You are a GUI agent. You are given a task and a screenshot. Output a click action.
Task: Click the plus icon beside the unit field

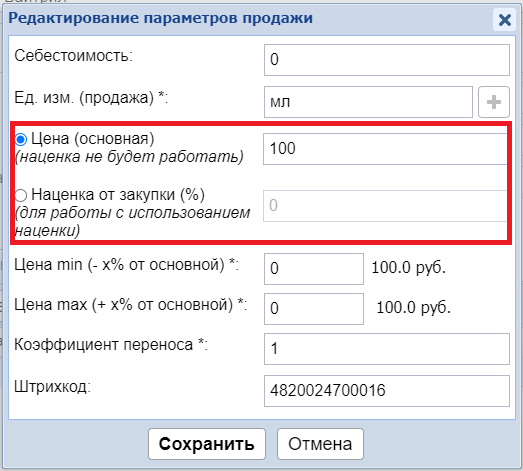pyautogui.click(x=494, y=102)
